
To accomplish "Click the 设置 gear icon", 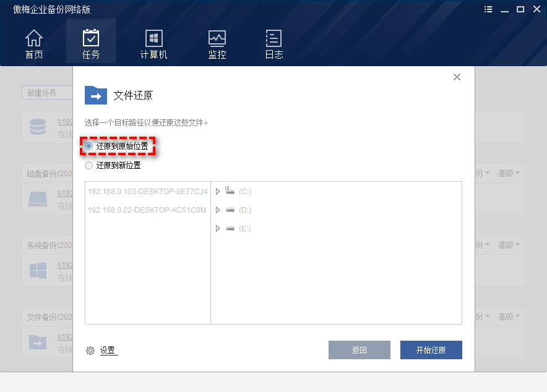I will [90, 351].
